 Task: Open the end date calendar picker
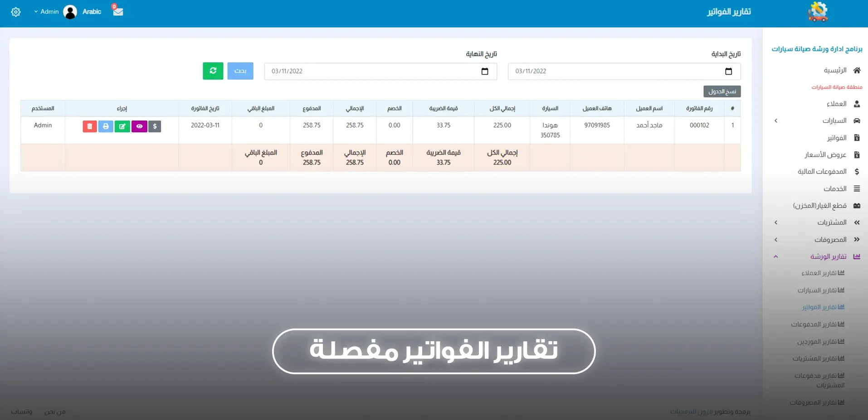coord(485,71)
